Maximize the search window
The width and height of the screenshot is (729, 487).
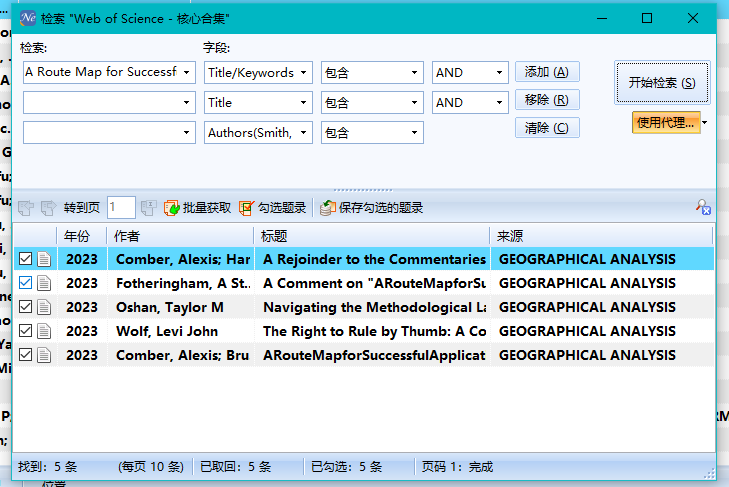647,18
